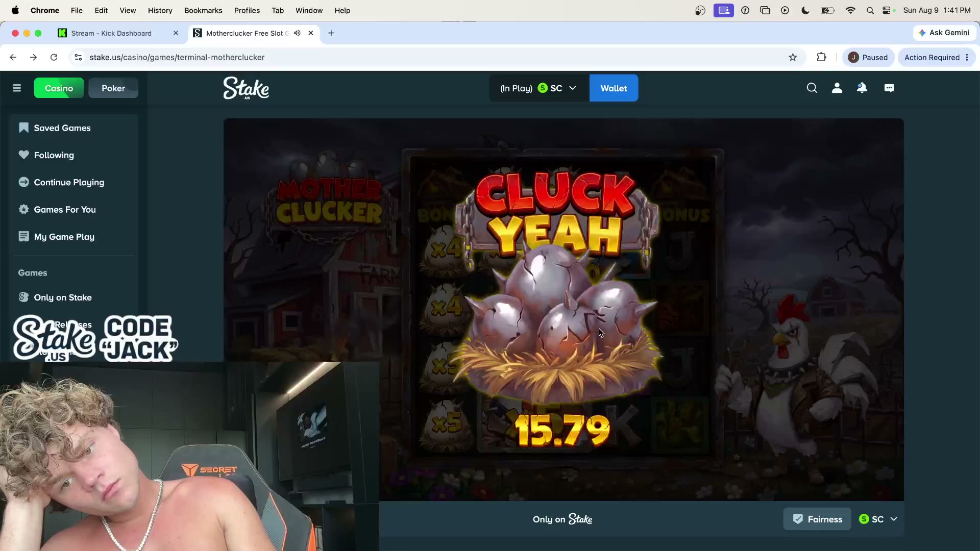Open the Bookmarks menu
This screenshot has height=551, width=980.
click(203, 10)
